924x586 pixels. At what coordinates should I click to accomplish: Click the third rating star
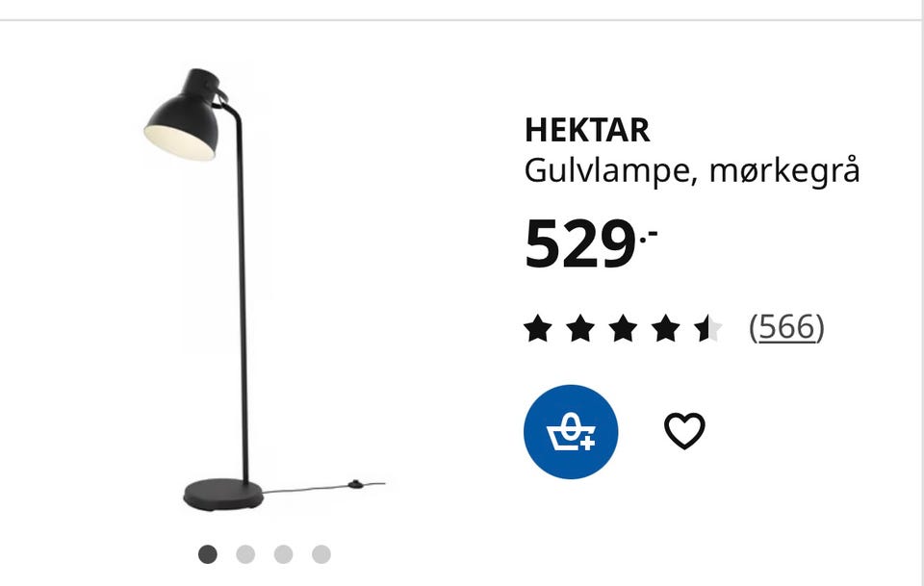click(624, 328)
